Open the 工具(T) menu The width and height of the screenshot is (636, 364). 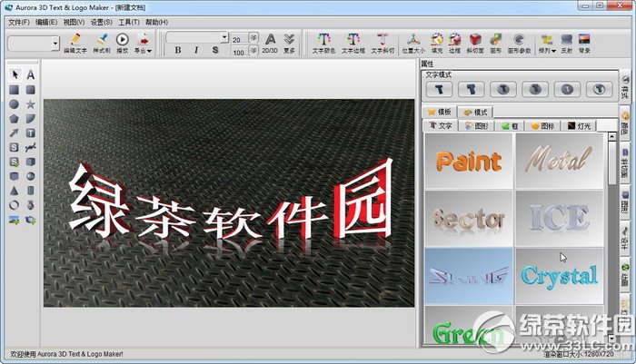click(x=129, y=23)
